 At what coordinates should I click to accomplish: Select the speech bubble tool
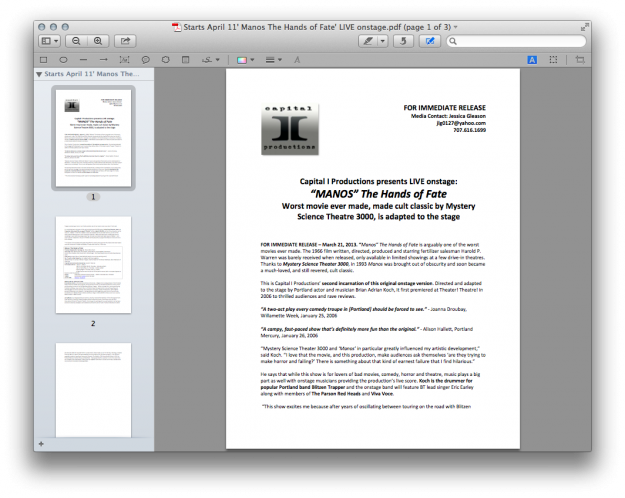145,60
